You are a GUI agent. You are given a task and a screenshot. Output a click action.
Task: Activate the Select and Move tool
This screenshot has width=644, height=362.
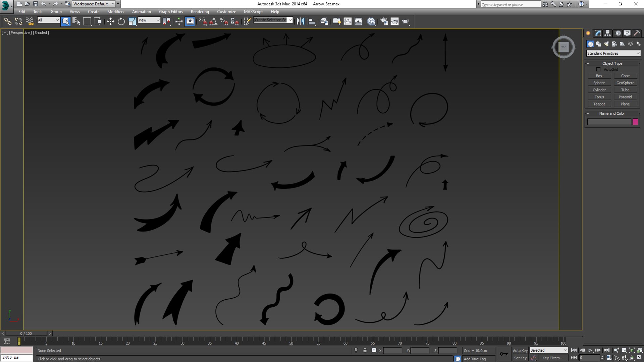[x=110, y=21]
